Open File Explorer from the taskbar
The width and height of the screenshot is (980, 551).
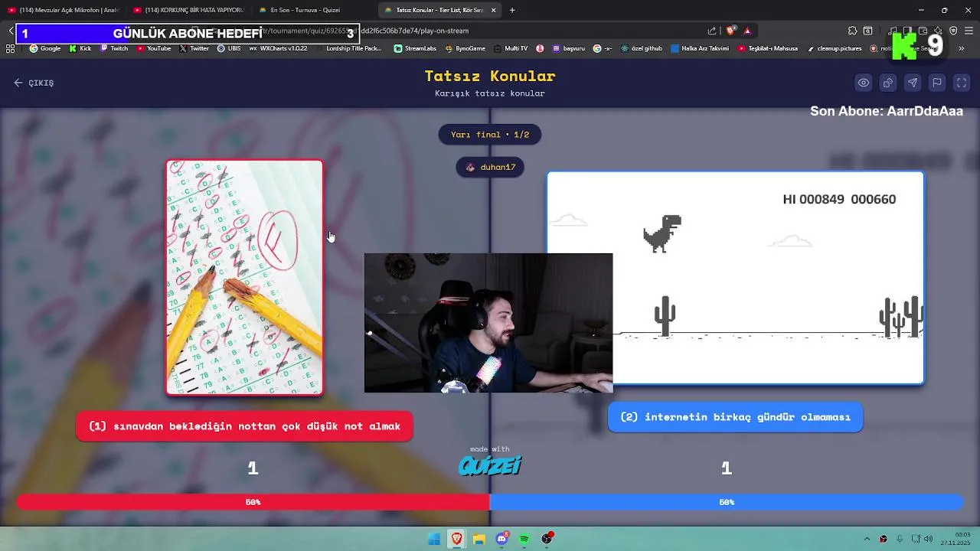(479, 539)
